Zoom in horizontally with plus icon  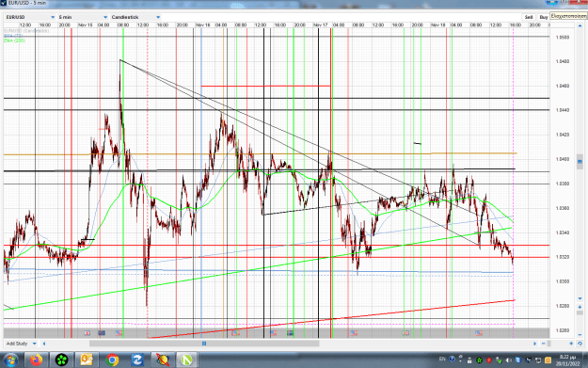[x=571, y=344]
